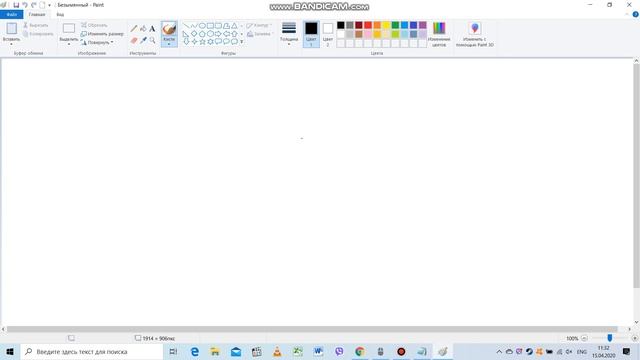Show hidden system tray icons chevron
The image size is (640, 360).
tap(499, 351)
